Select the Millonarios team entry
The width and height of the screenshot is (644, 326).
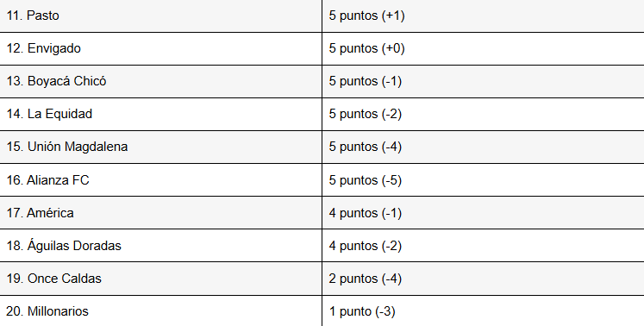point(47,311)
